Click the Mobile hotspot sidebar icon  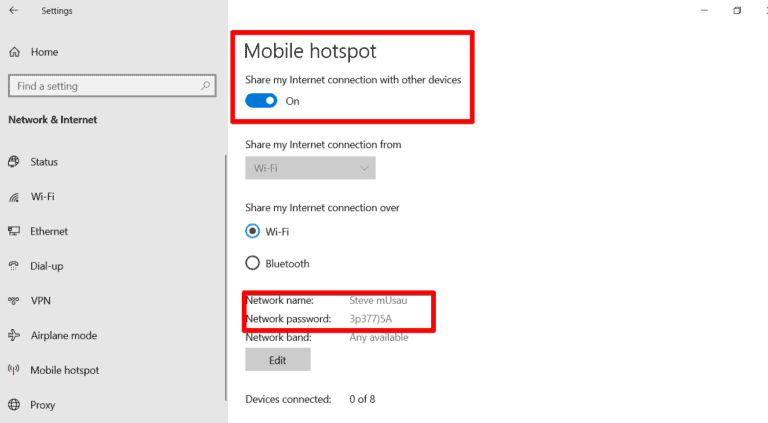[x=14, y=370]
